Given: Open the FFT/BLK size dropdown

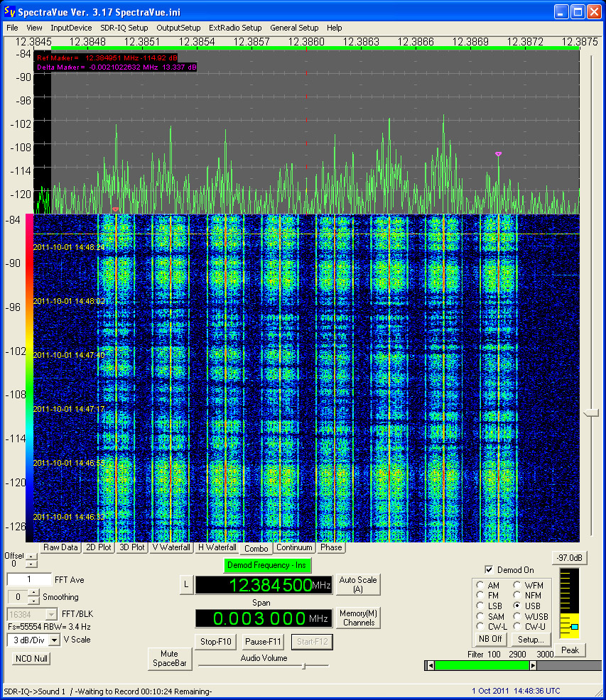Looking at the screenshot, I should [51, 615].
